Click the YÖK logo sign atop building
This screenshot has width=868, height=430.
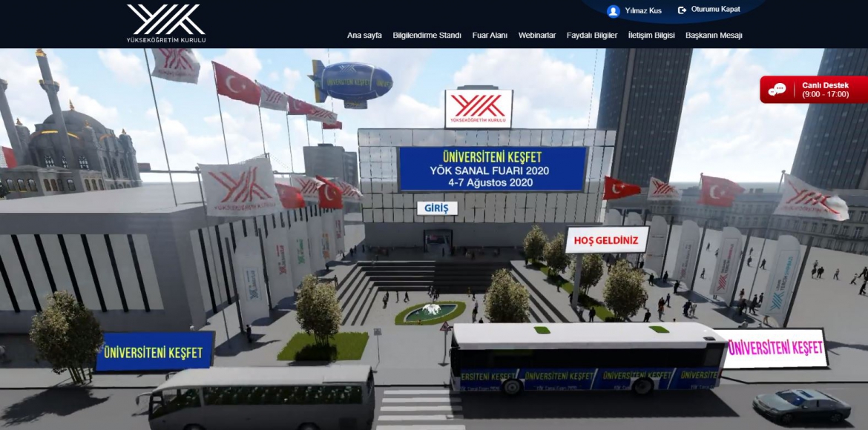479,109
